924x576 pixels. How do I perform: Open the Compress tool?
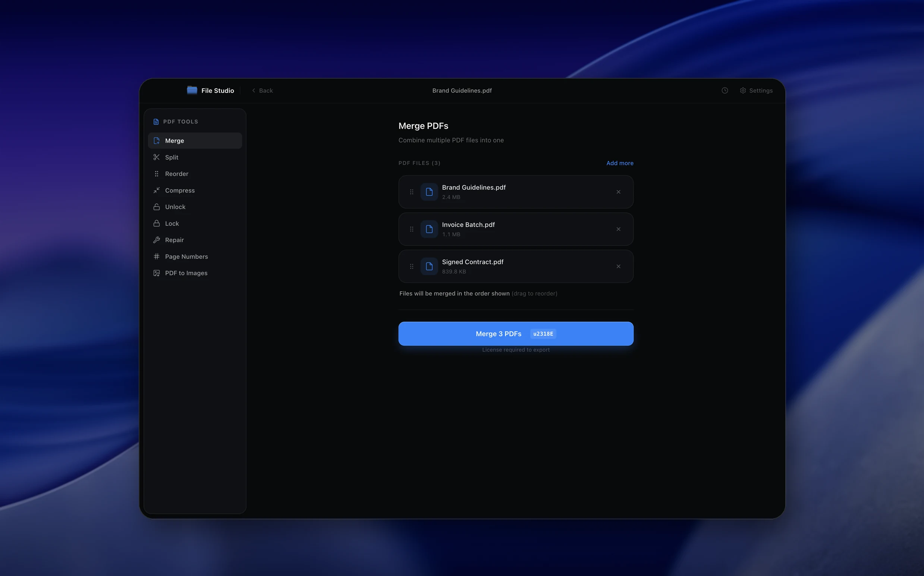(x=195, y=191)
